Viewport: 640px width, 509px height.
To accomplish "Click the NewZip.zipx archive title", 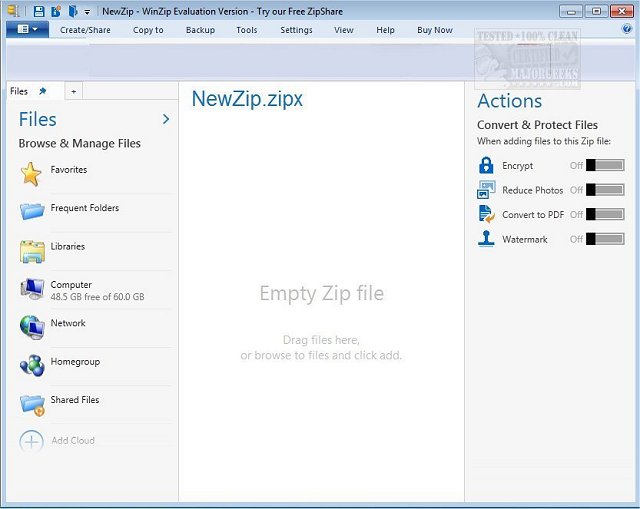I will (247, 99).
